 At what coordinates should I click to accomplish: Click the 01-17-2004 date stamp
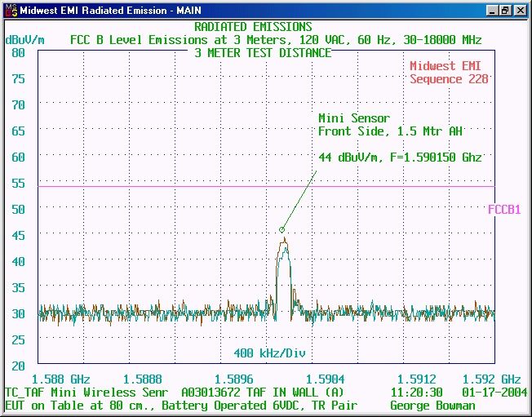(494, 393)
